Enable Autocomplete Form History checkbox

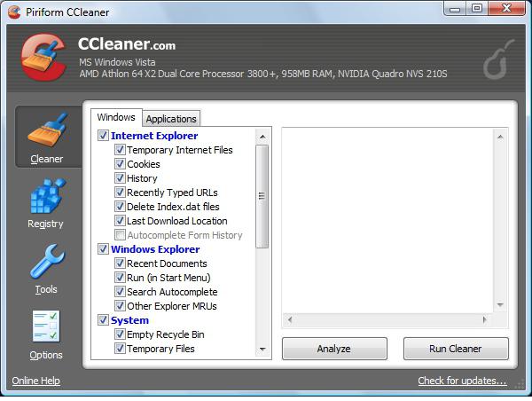[120, 235]
